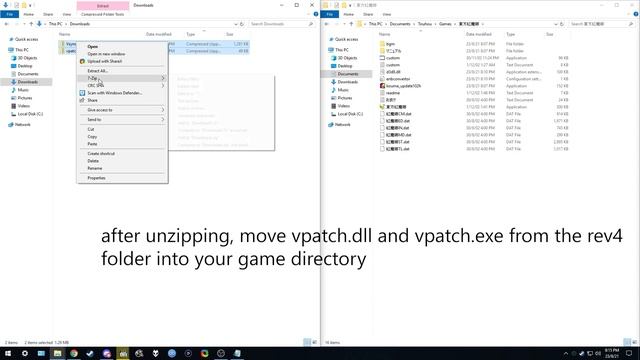Open Share ribbon tab in Downloads window
Screen dimensions: 640x360
pos(48,14)
